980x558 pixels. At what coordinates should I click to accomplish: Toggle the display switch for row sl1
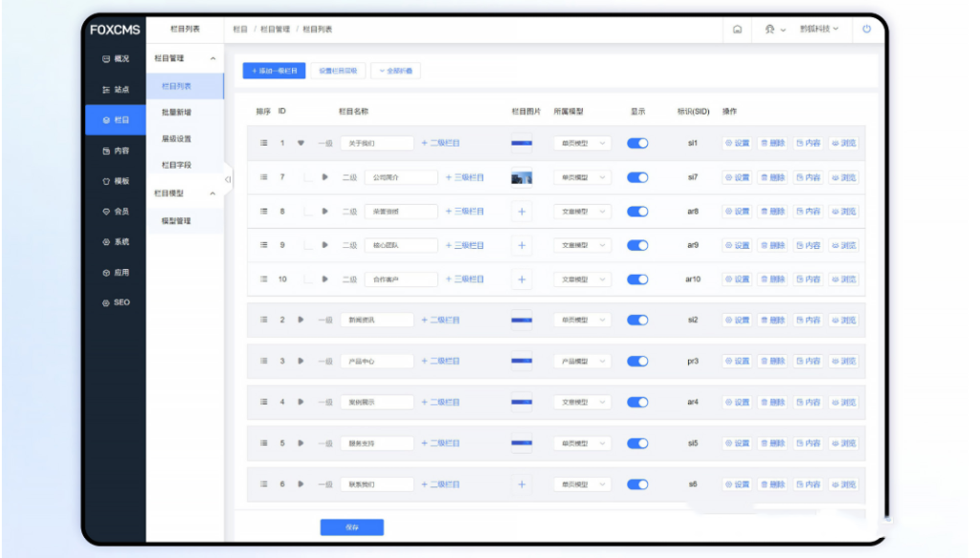(637, 144)
